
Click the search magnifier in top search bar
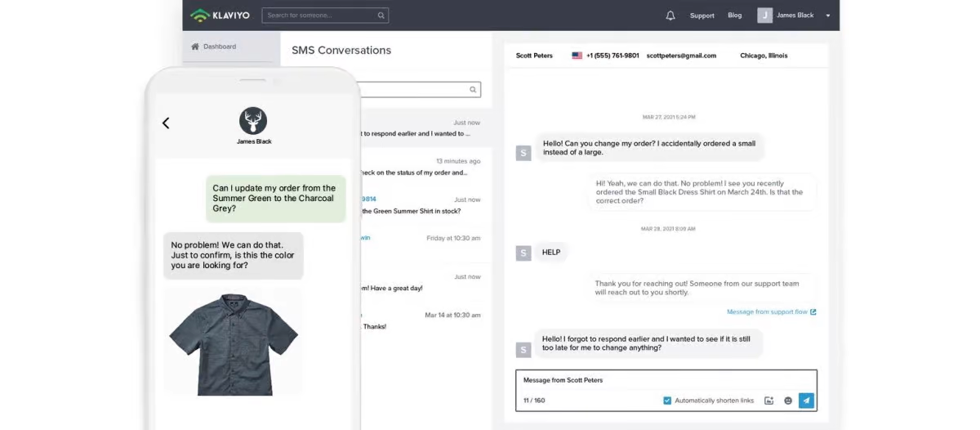point(381,16)
